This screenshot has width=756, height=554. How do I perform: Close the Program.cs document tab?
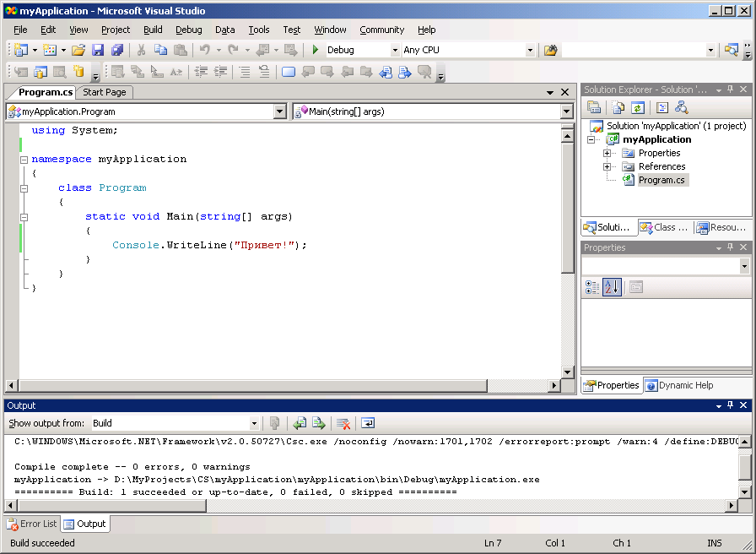[565, 92]
